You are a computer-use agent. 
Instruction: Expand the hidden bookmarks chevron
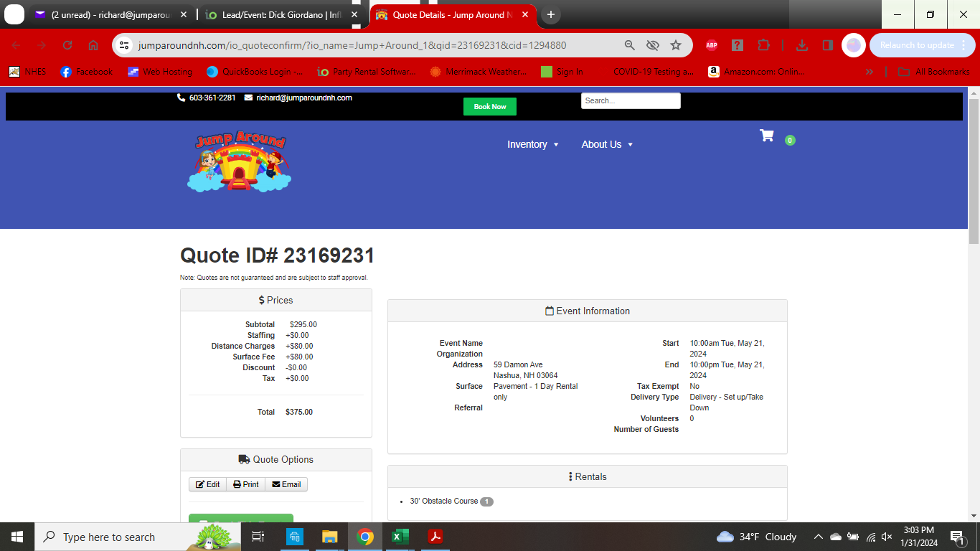pos(870,72)
